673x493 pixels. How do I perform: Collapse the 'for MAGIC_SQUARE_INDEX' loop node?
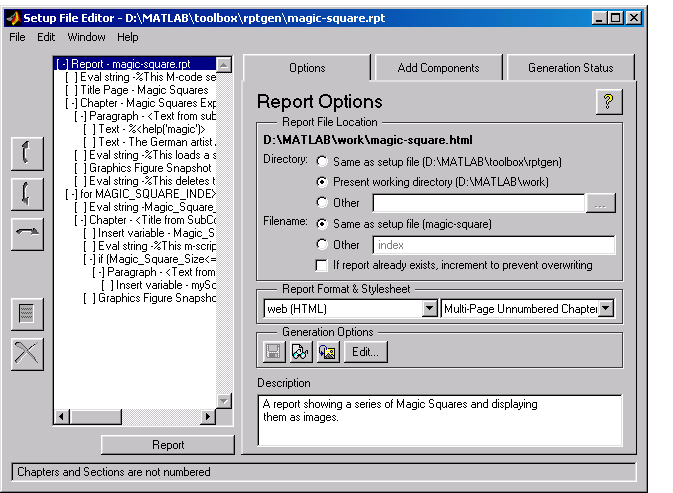71,194
